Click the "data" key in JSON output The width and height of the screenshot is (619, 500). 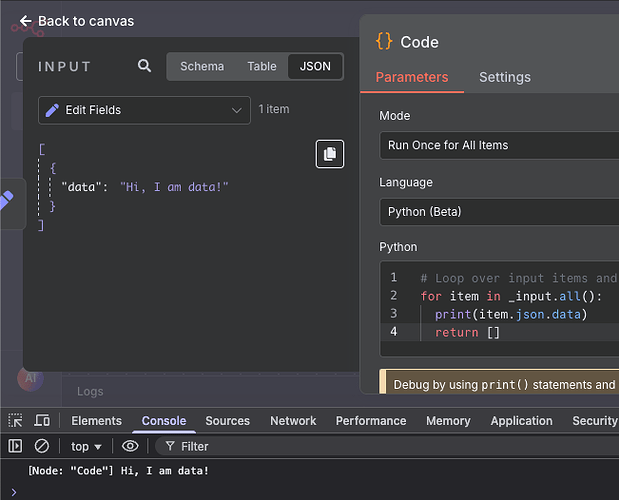pos(81,187)
